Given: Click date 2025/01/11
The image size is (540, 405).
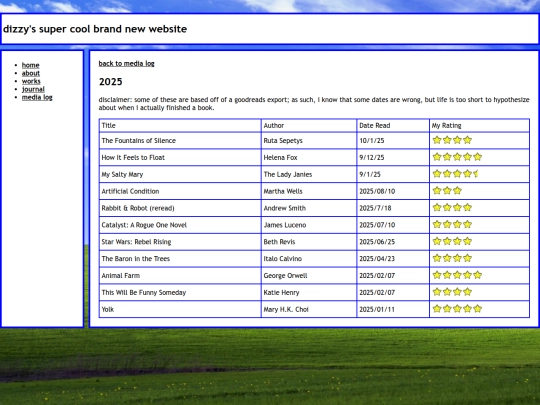Looking at the screenshot, I should pos(377,309).
